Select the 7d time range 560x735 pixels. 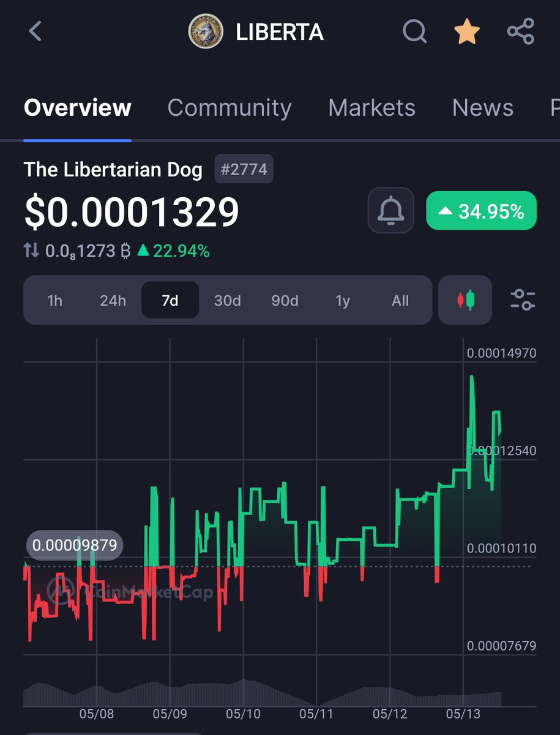[x=170, y=301]
